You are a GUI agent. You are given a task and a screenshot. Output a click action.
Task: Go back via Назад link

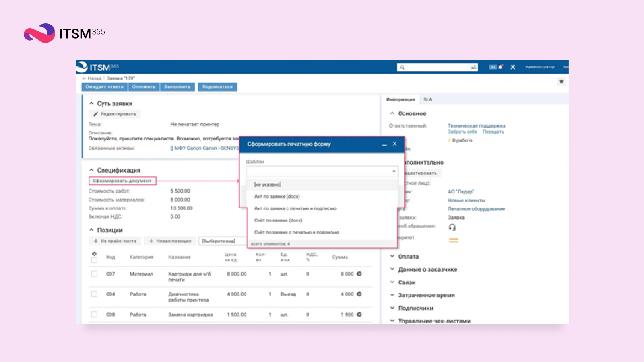92,78
